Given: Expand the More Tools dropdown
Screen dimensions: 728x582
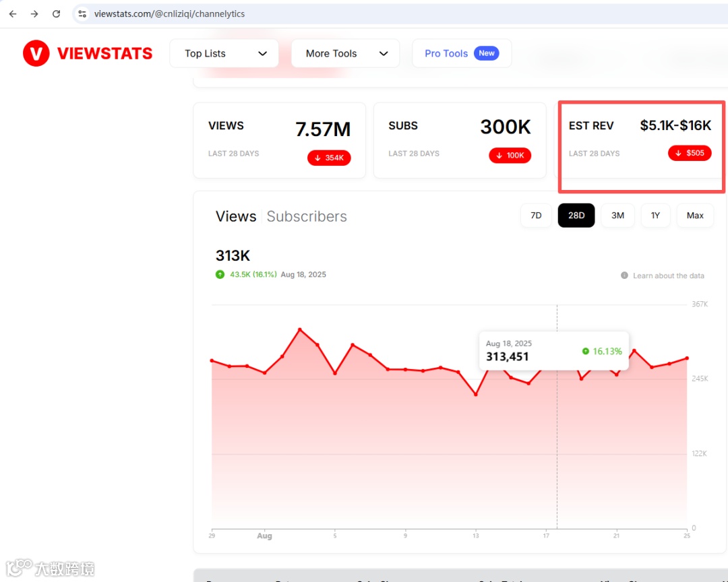Looking at the screenshot, I should (x=345, y=53).
